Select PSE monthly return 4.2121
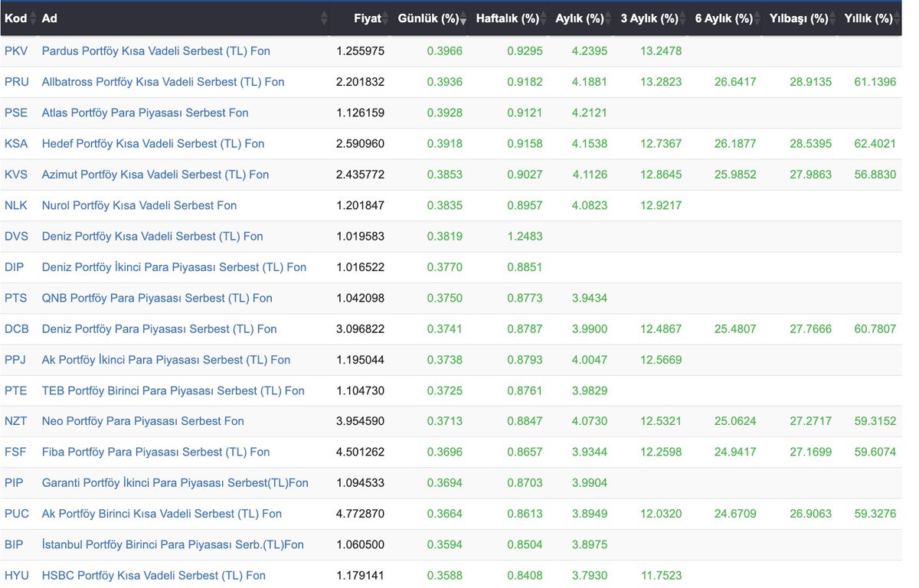 tap(590, 113)
